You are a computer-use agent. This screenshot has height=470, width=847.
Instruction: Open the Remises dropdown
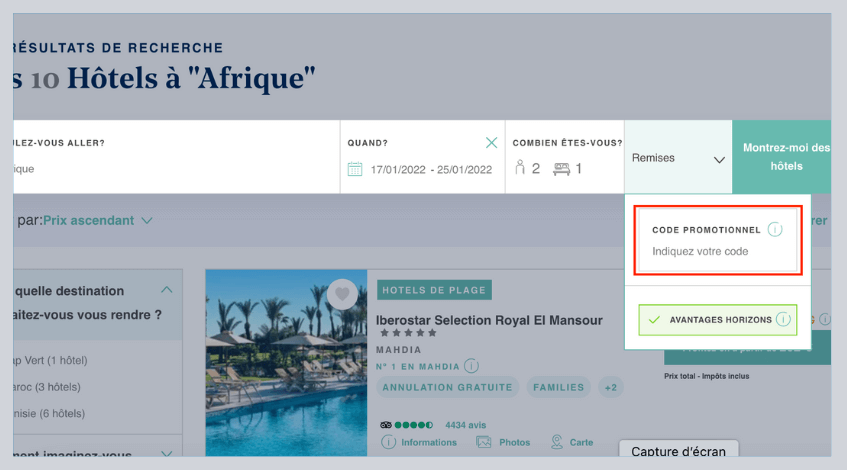pyautogui.click(x=678, y=158)
